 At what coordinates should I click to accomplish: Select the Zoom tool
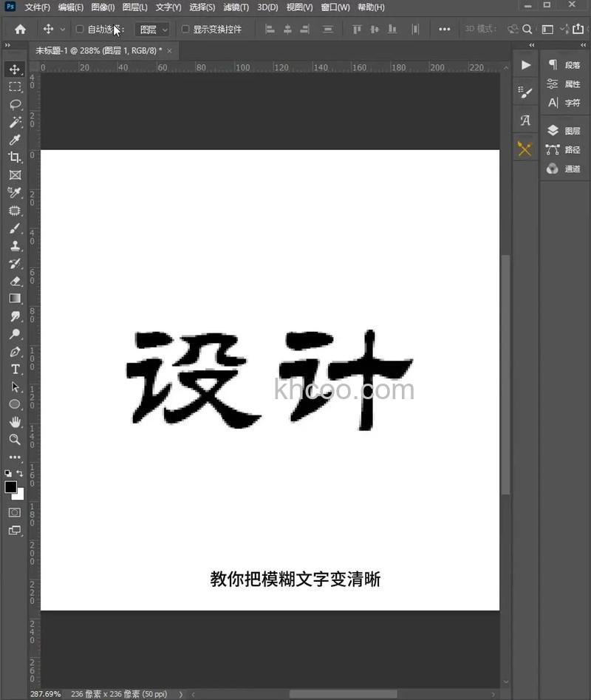pyautogui.click(x=15, y=440)
